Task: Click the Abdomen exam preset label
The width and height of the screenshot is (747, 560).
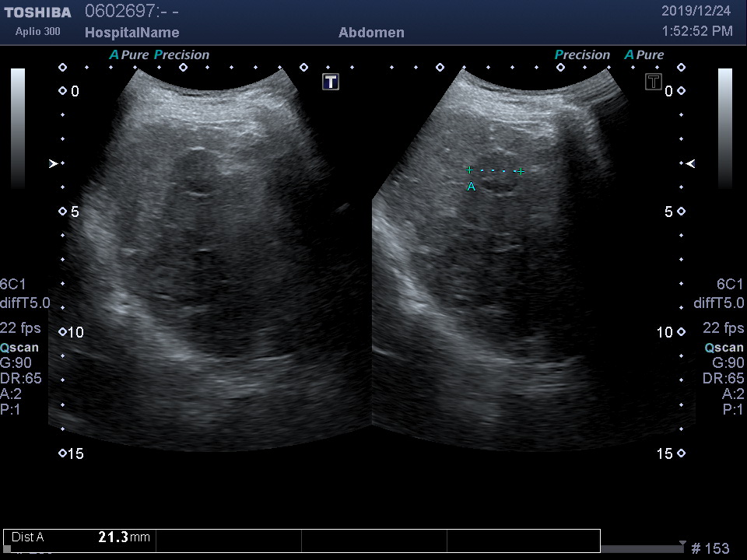Action: coord(371,33)
